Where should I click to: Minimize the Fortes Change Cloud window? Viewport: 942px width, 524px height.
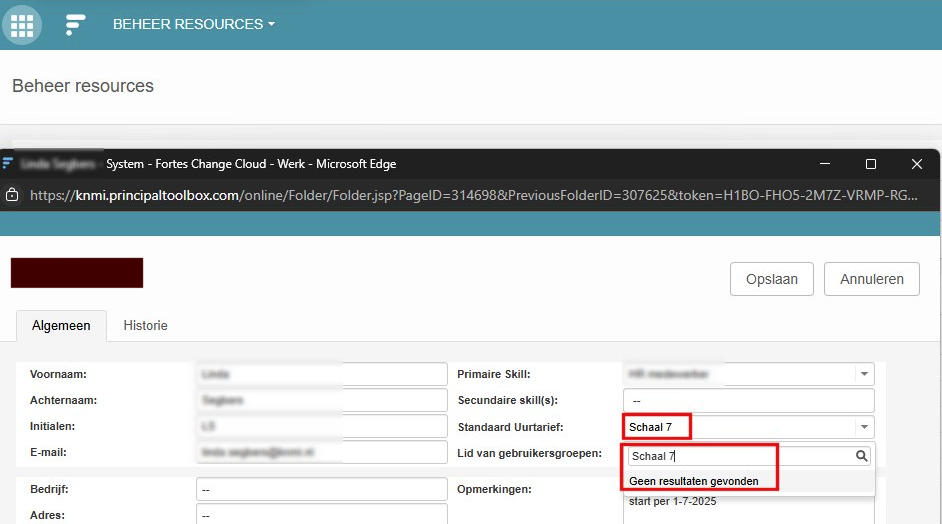[x=825, y=164]
